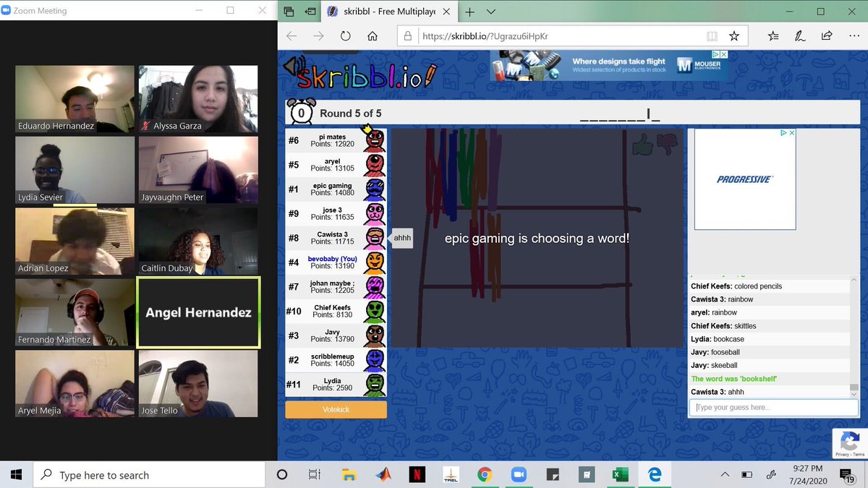Expand Edge tab previews chevron
This screenshot has width=868, height=488.
coord(491,12)
